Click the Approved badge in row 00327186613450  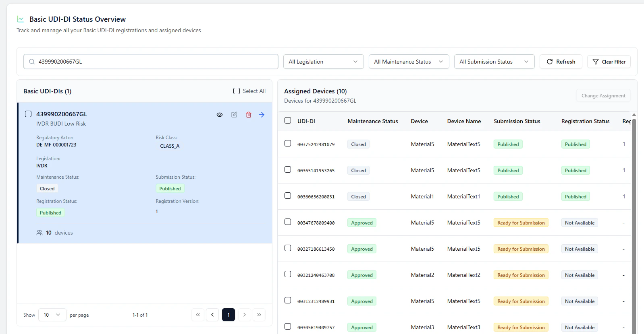362,249
